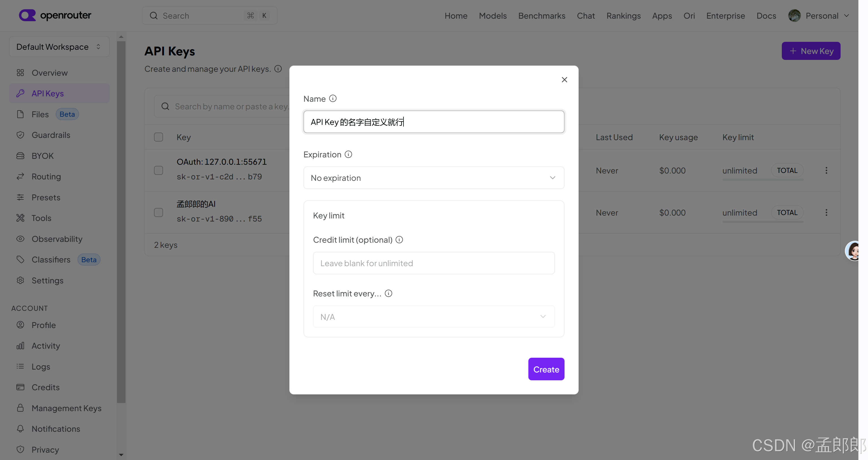The image size is (868, 460).
Task: Click the key text sk-or-v1-c2d...b79
Action: [x=219, y=177]
